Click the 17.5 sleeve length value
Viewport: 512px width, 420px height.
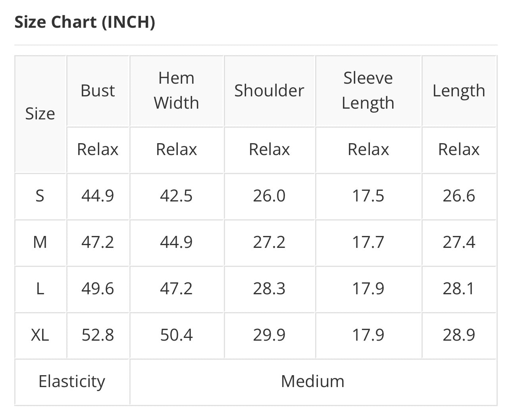(x=368, y=196)
